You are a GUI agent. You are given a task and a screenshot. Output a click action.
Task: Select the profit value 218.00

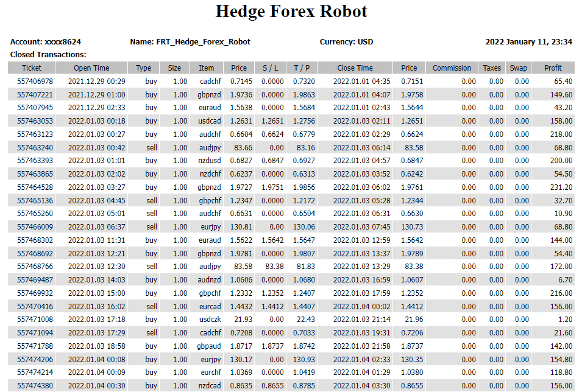tap(561, 135)
